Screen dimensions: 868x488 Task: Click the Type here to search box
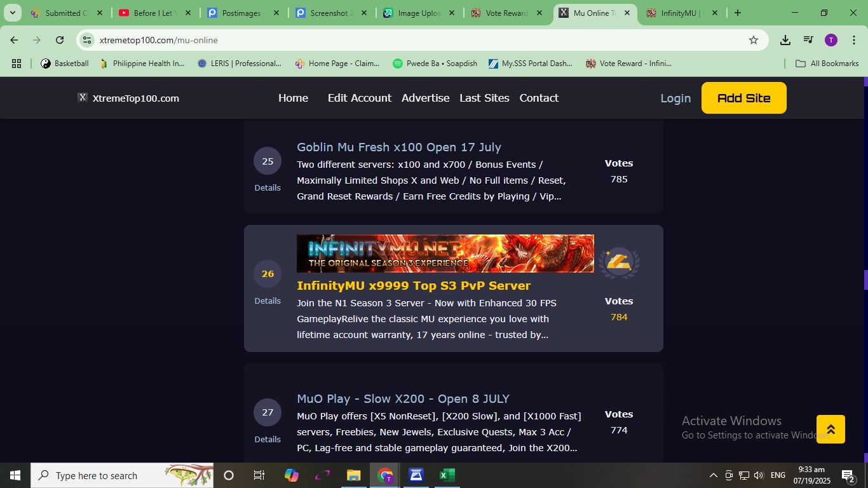[x=122, y=475]
